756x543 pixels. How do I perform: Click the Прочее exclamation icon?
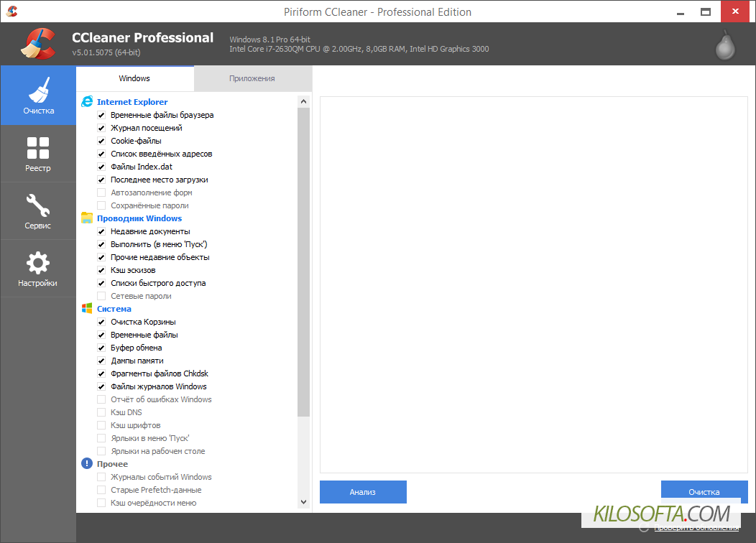tap(87, 463)
